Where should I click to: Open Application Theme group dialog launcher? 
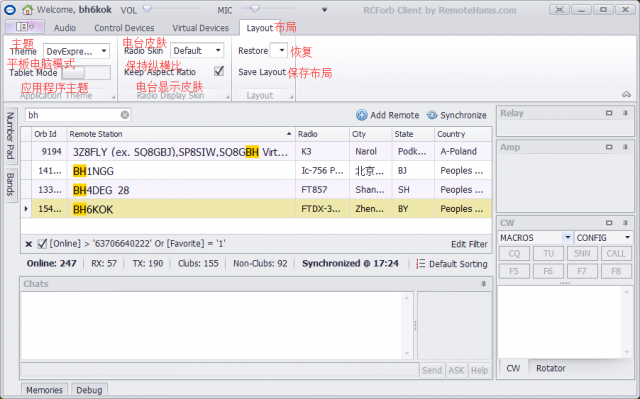tap(113, 97)
